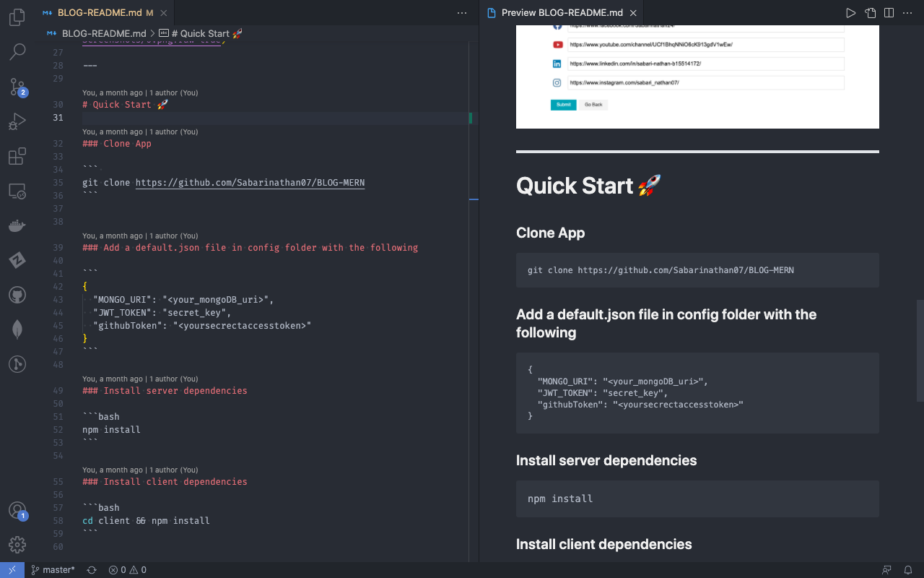
Task: Click the # Quick Start breadcrumb item
Action: coord(200,33)
